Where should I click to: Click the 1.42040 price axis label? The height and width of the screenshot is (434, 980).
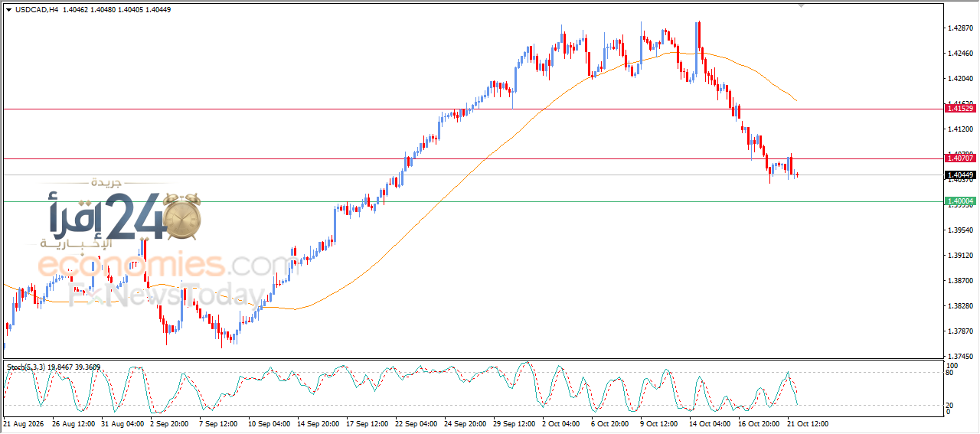click(x=960, y=79)
